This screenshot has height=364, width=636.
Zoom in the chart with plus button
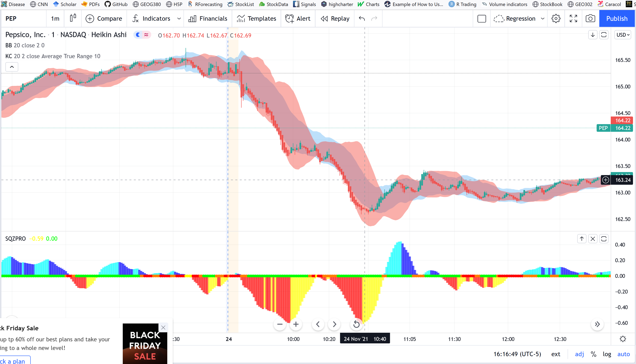pos(296,324)
